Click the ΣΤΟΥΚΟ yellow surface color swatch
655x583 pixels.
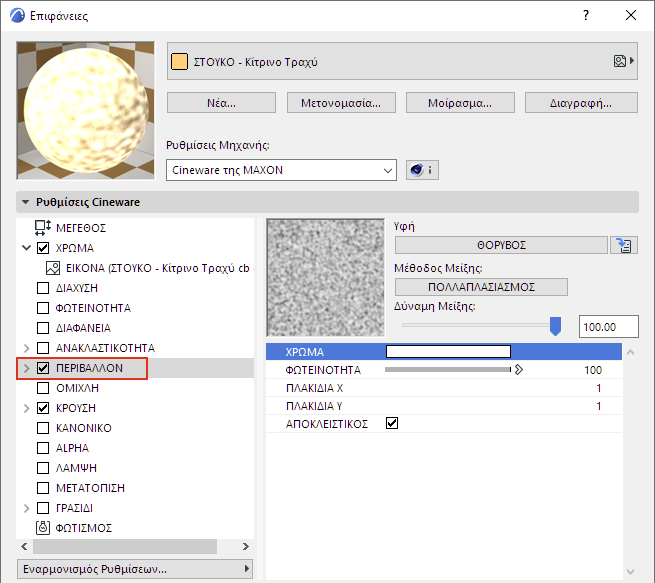coord(179,61)
